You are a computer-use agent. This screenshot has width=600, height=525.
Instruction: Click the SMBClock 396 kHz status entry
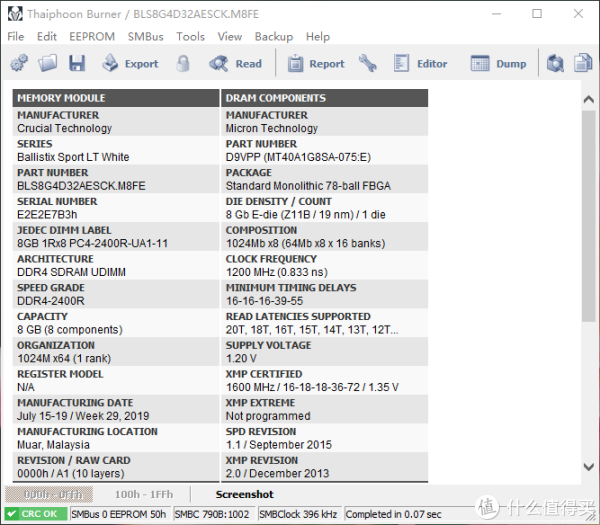pyautogui.click(x=298, y=514)
